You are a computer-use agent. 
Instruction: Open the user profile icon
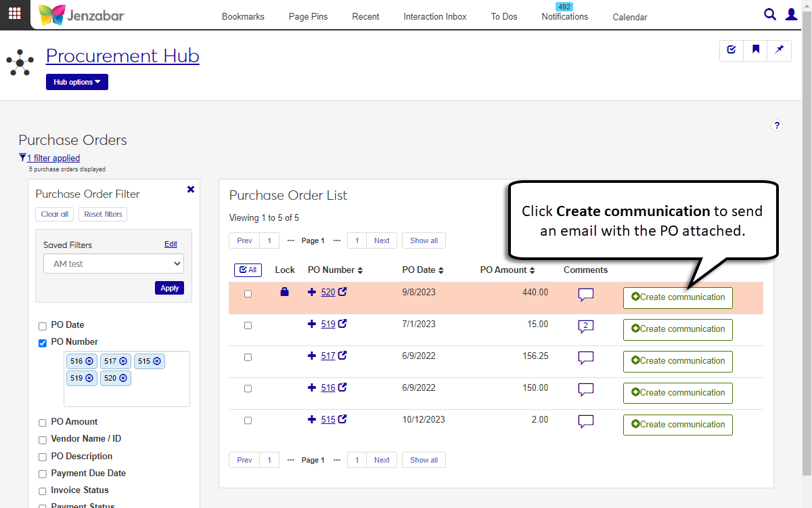pyautogui.click(x=791, y=14)
